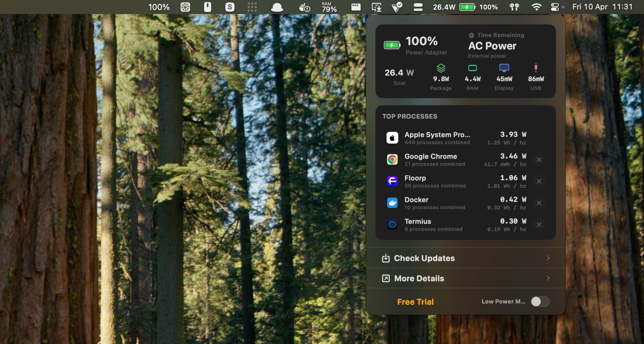The width and height of the screenshot is (644, 344).
Task: Toggle the Low Power Mode switch
Action: pyautogui.click(x=540, y=302)
